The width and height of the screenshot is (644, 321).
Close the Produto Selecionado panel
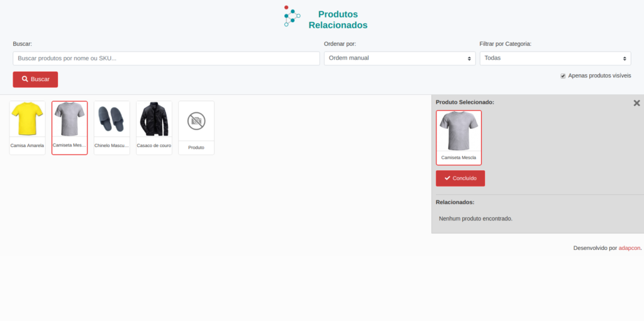[x=636, y=103]
